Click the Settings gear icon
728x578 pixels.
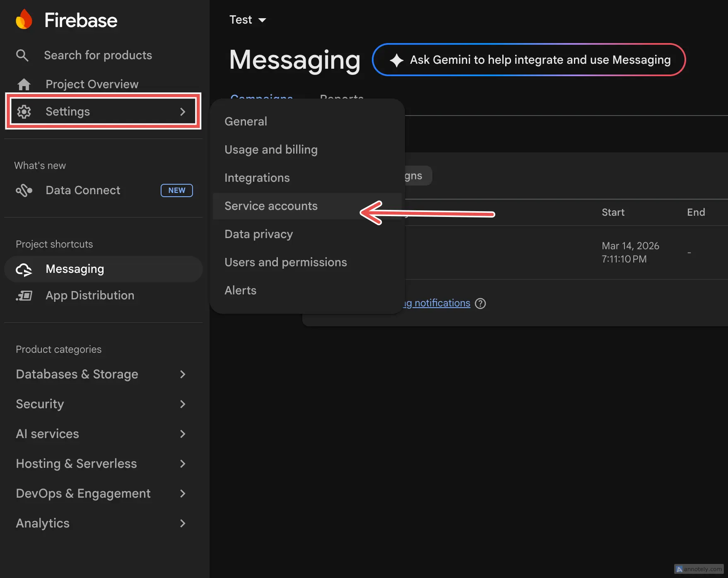coord(24,111)
